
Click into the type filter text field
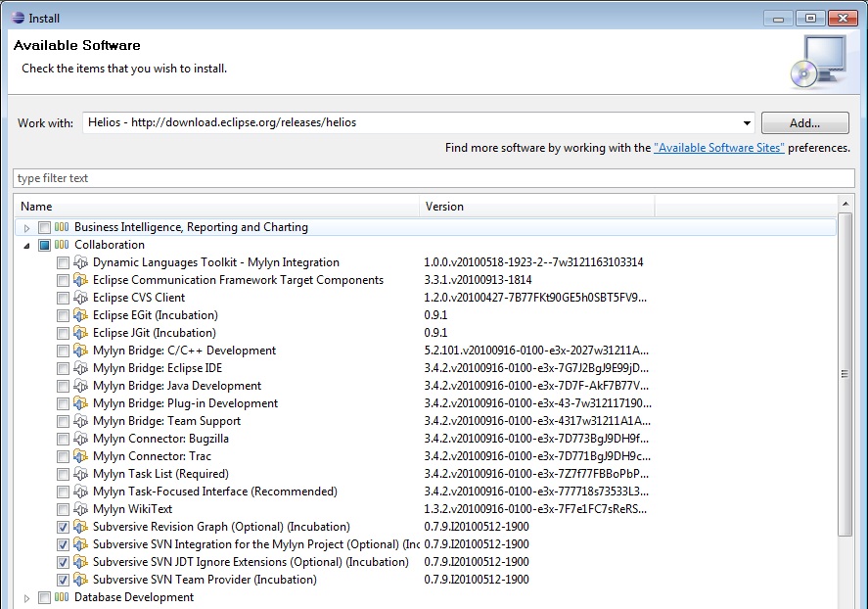(x=434, y=178)
